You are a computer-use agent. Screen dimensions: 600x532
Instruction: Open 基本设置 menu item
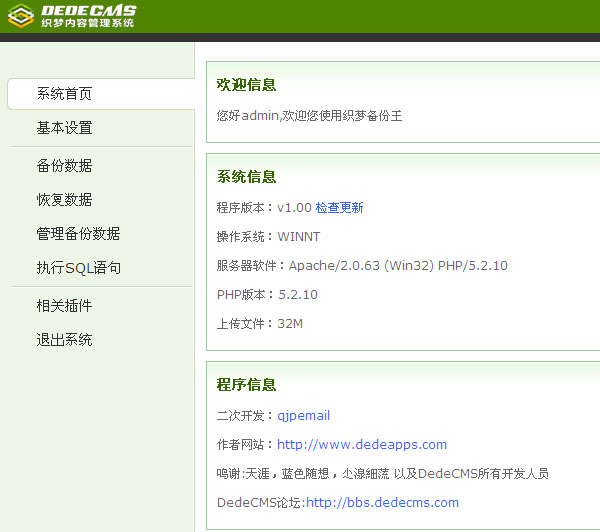64,128
